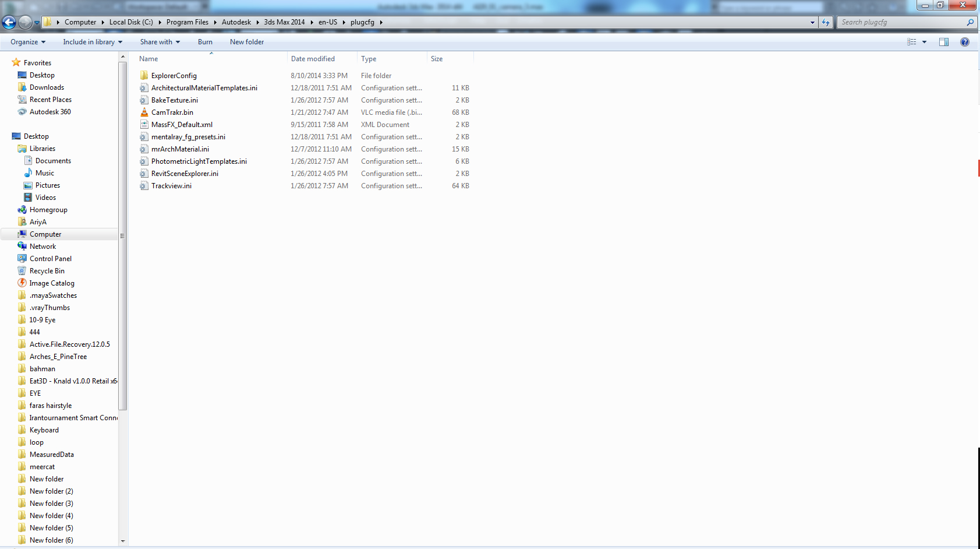Select Favorites in the navigation pane

[37, 63]
